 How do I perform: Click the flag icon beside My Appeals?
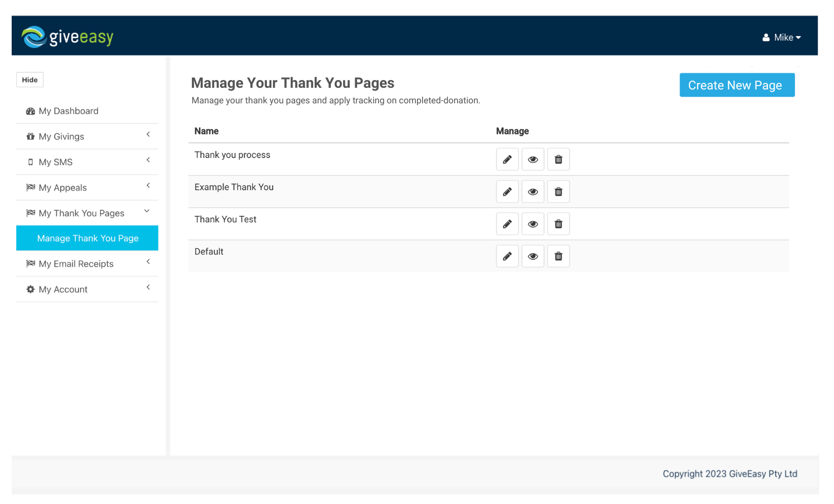[x=31, y=188]
